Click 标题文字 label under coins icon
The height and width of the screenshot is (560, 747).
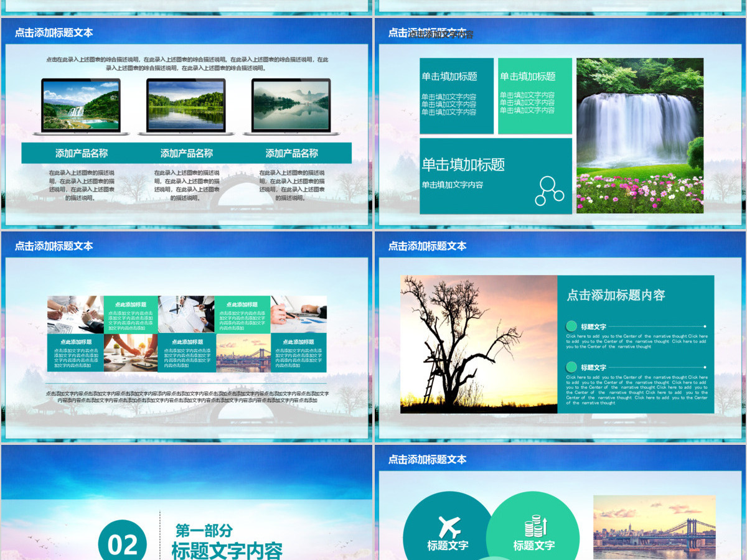[x=533, y=546]
